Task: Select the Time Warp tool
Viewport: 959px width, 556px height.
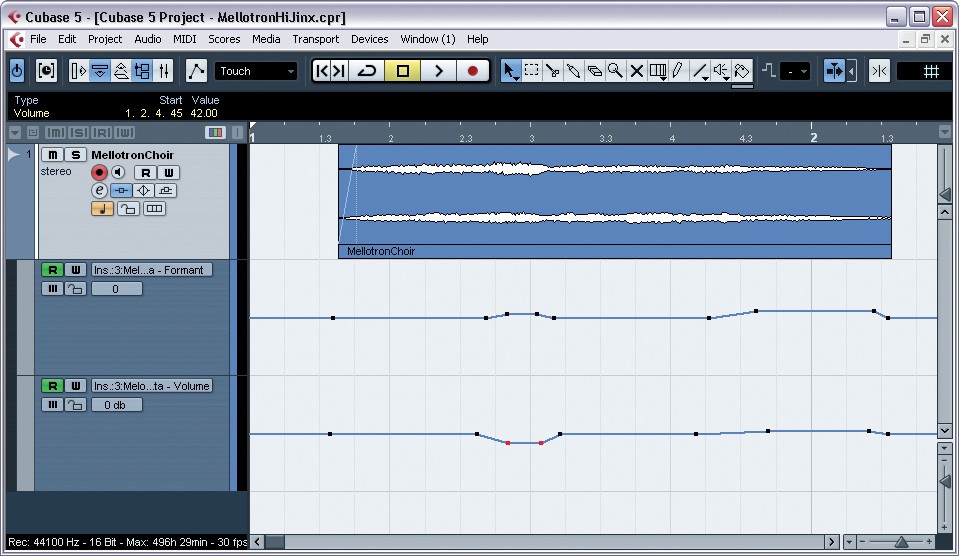Action: 658,71
